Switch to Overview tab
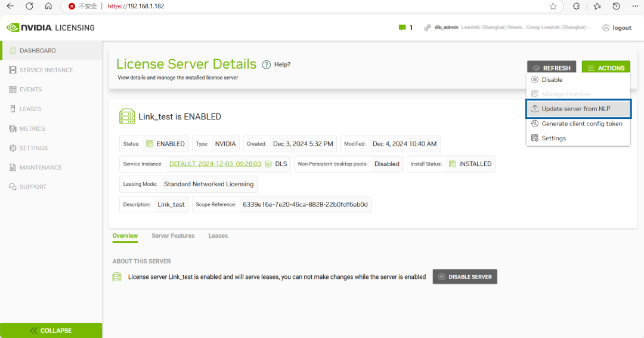This screenshot has height=338, width=644. point(125,236)
